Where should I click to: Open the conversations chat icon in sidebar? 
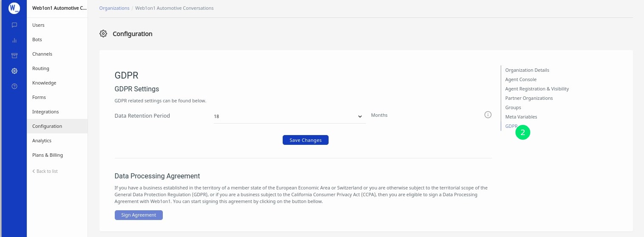(x=14, y=25)
